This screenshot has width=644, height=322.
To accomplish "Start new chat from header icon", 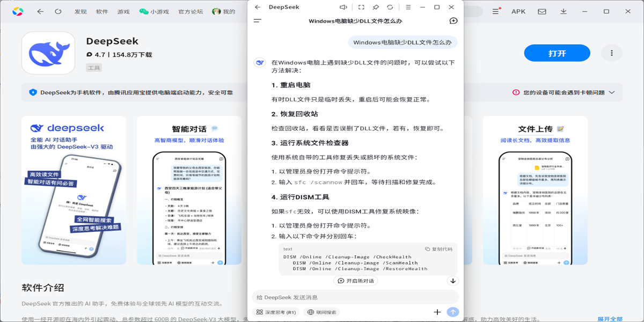I will click(x=453, y=21).
